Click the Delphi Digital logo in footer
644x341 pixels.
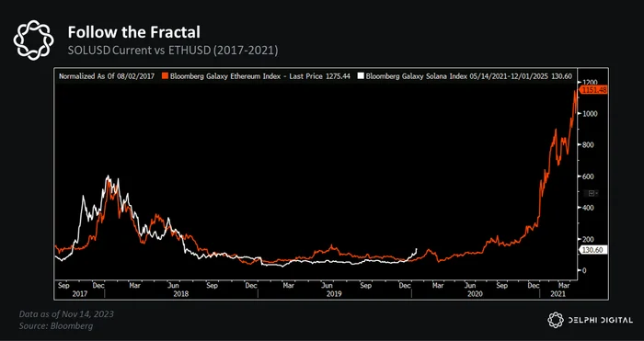(556, 320)
